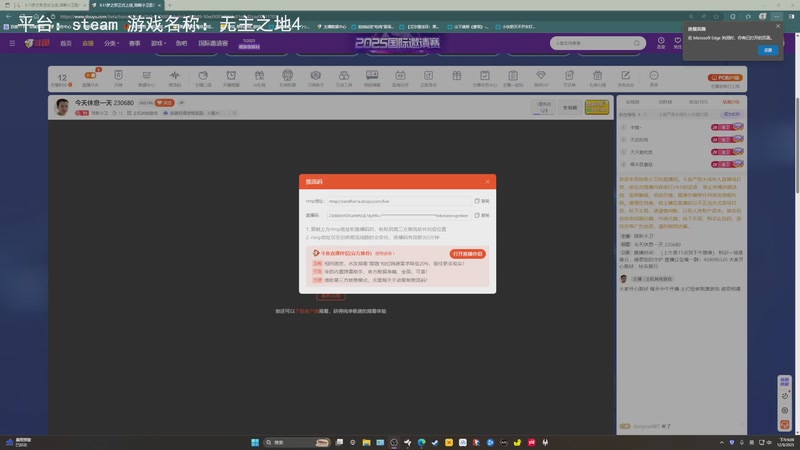Open a new browser tab plus button
The width and height of the screenshot is (800, 450).
coord(170,5)
